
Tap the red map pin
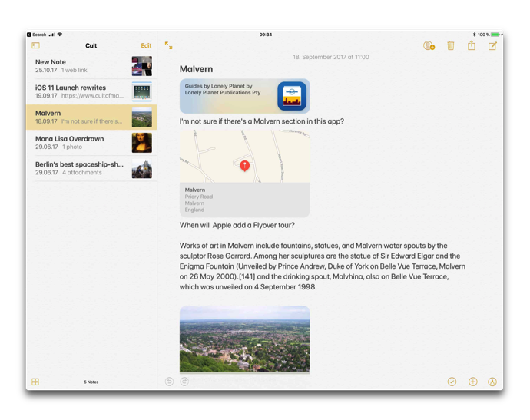(x=245, y=166)
